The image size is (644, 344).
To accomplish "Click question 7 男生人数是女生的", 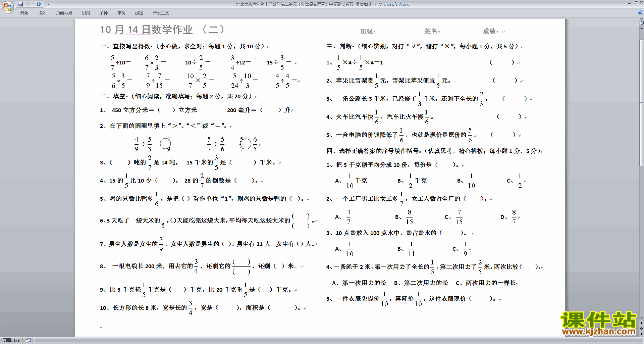I will pyautogui.click(x=207, y=244).
